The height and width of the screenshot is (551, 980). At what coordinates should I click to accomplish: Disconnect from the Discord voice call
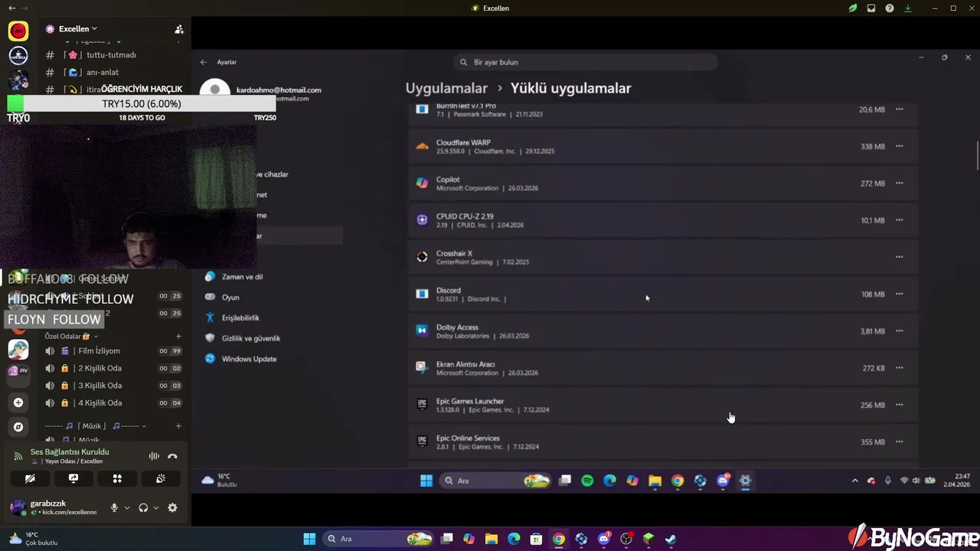172,456
